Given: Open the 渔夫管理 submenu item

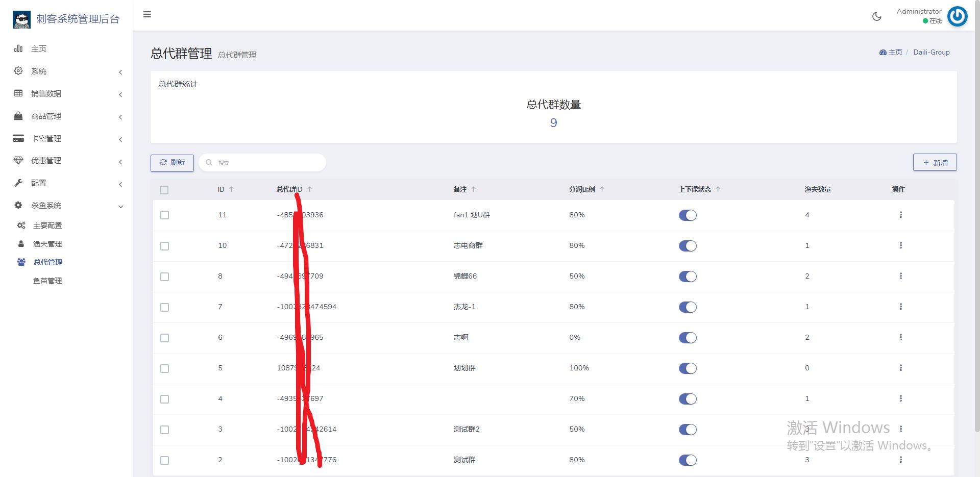Looking at the screenshot, I should (47, 244).
